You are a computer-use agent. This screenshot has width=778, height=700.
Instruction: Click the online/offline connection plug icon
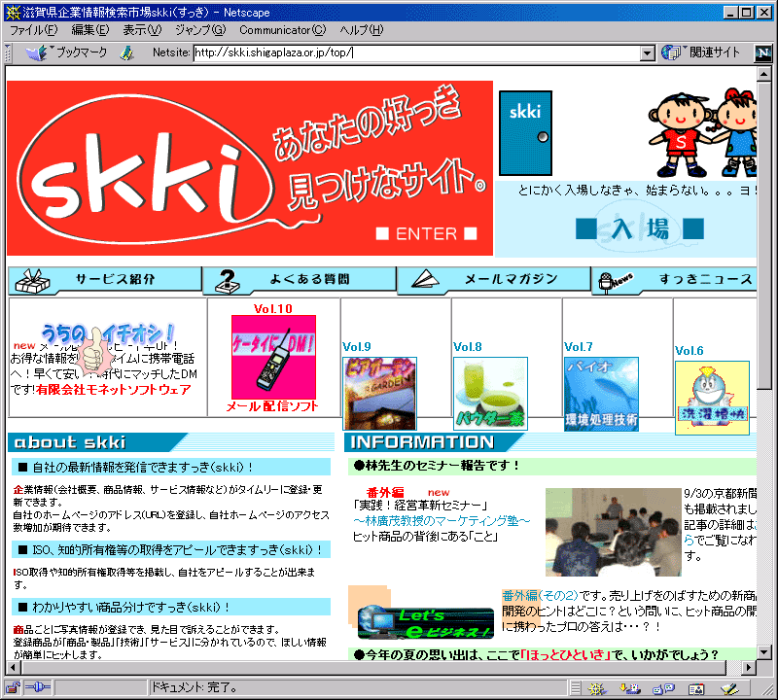38,688
